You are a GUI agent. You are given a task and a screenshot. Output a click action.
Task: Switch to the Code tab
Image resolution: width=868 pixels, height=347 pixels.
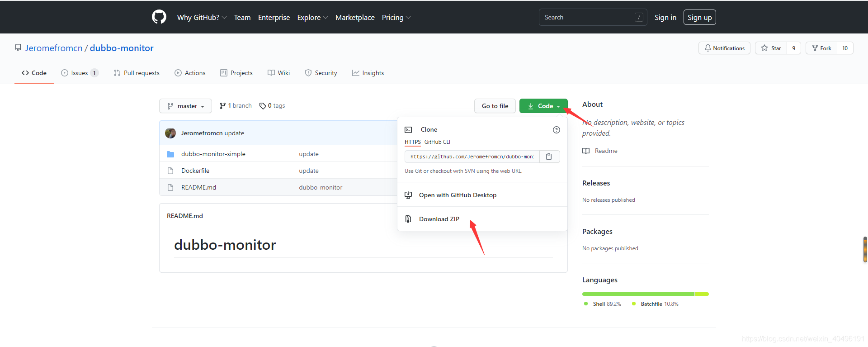coord(34,73)
